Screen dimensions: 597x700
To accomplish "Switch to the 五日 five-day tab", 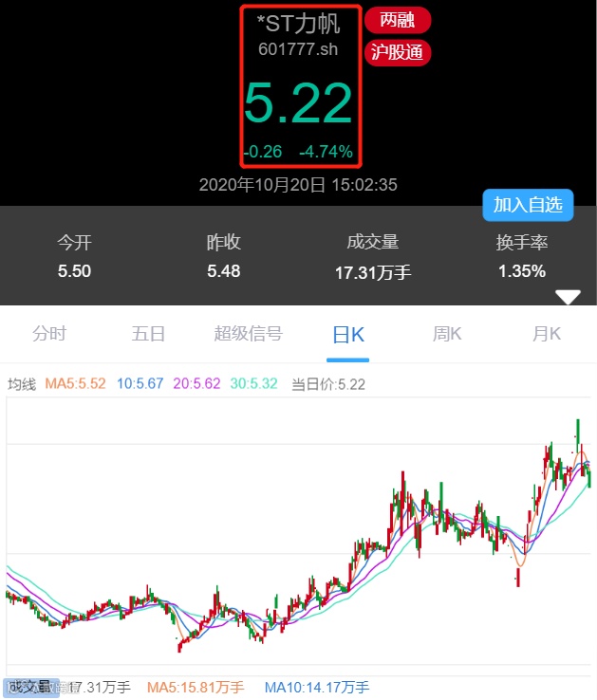I will [x=148, y=334].
